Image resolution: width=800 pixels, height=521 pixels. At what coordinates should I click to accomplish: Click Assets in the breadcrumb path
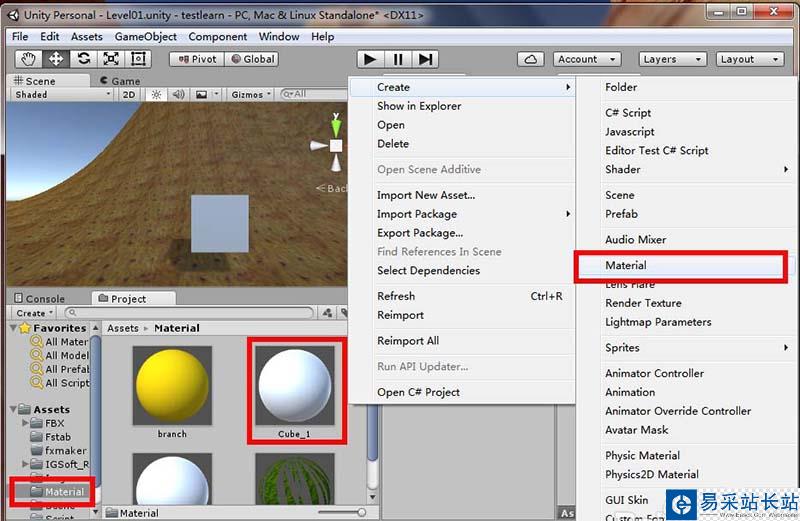coord(122,328)
